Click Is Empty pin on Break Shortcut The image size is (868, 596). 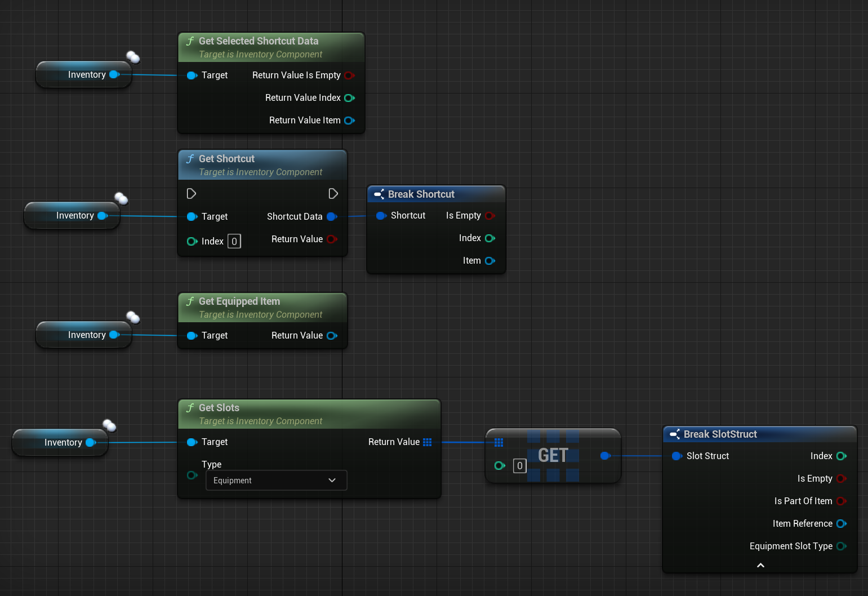(x=490, y=216)
